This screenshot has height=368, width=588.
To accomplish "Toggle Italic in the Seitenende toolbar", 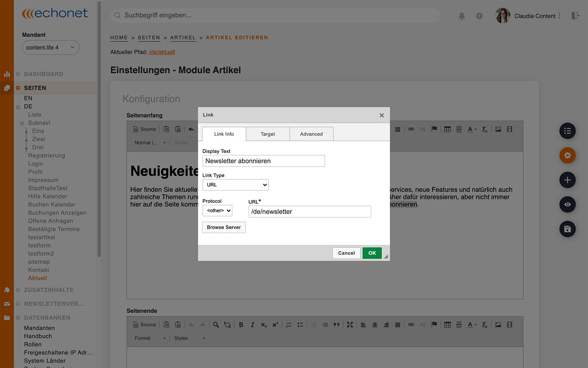I will 252,325.
